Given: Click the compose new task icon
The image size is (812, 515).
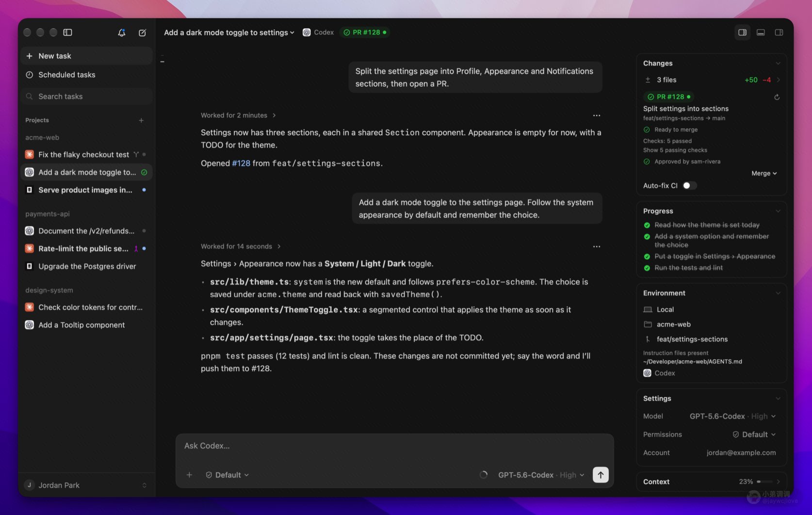Looking at the screenshot, I should (142, 32).
